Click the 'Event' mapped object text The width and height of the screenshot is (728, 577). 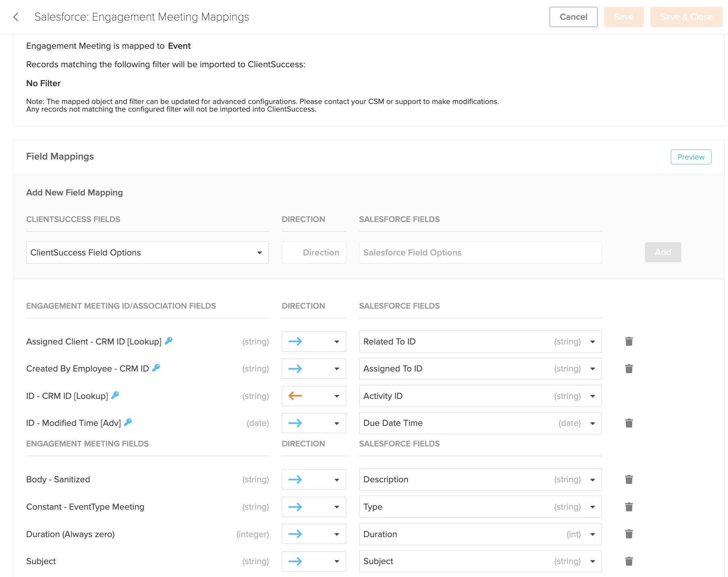pyautogui.click(x=179, y=46)
